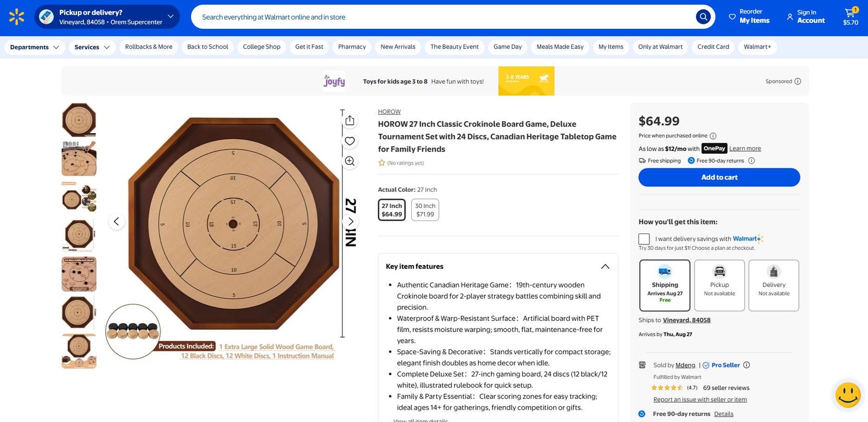Open 69 seller reviews
The image size is (868, 422).
click(x=726, y=388)
